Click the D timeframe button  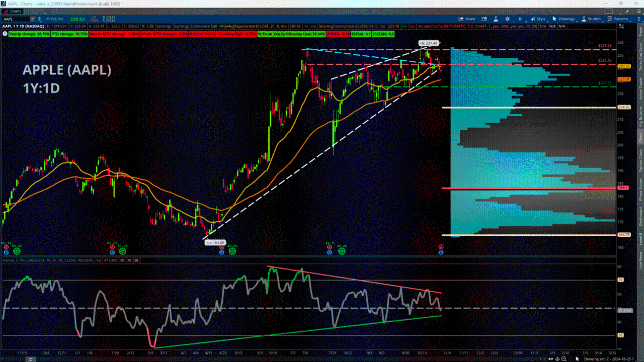[520, 19]
